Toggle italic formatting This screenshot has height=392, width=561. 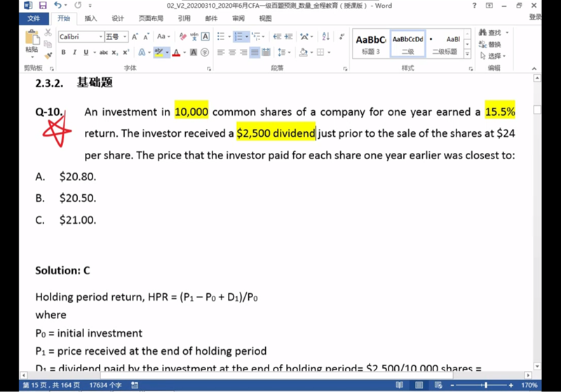pos(74,52)
